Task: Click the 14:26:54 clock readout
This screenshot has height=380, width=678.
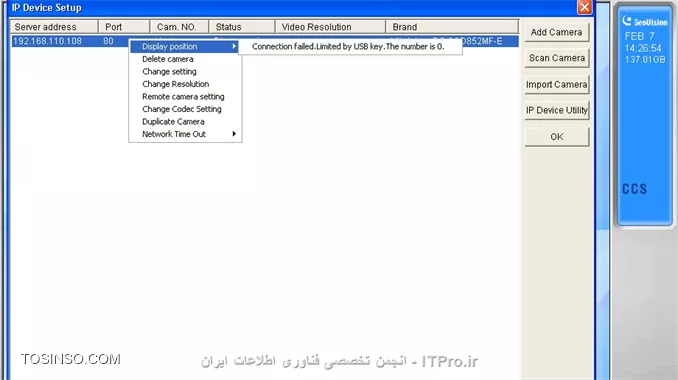Action: point(643,48)
